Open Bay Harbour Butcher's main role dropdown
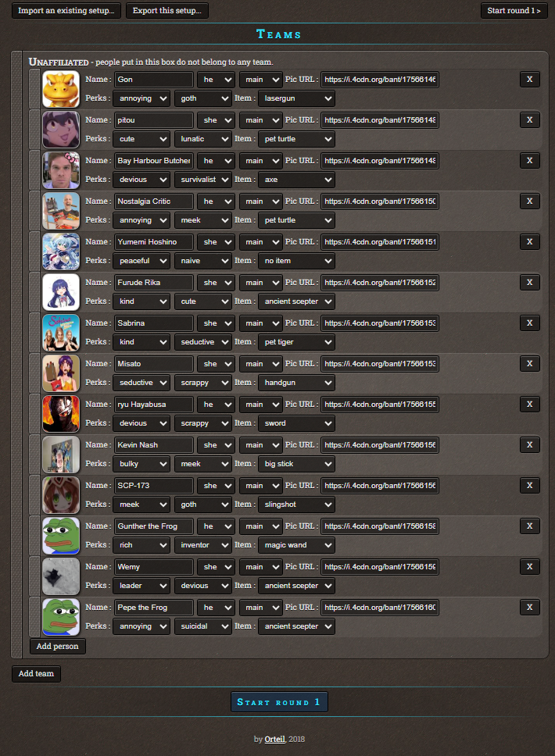555x756 pixels. click(260, 161)
